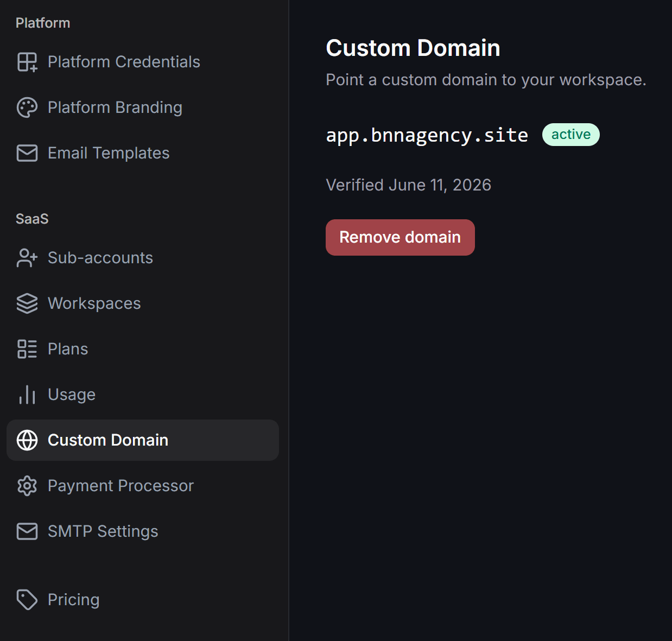The image size is (672, 641).
Task: Click the active status badge
Action: (x=571, y=135)
